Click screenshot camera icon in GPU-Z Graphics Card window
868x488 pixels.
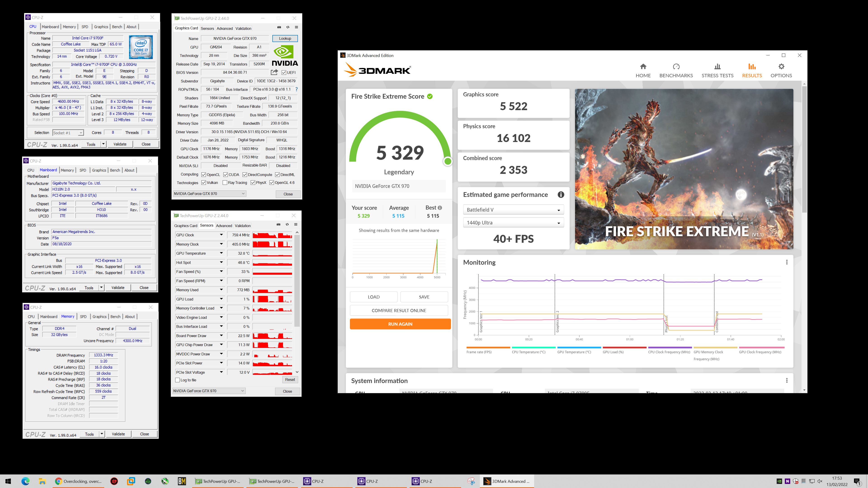(279, 27)
